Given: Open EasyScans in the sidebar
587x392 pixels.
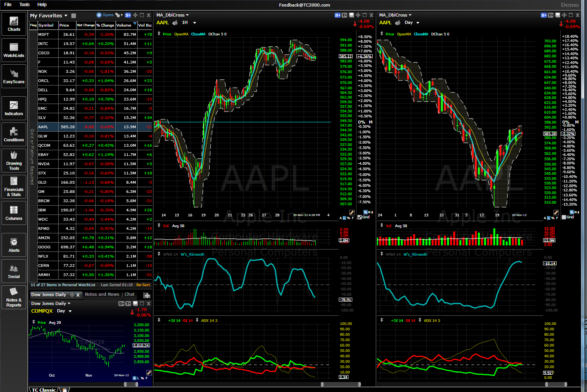Looking at the screenshot, I should tap(14, 76).
